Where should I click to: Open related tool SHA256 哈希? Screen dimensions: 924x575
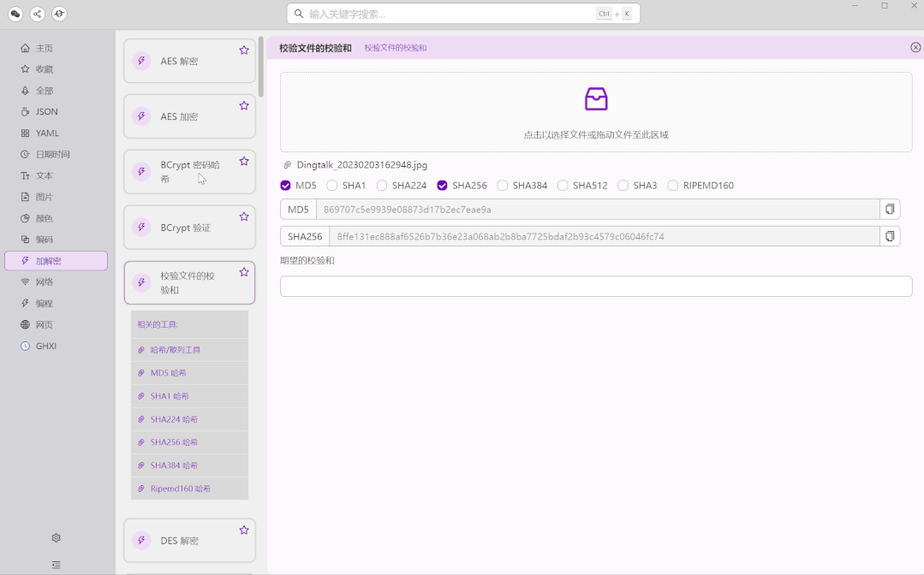[189, 442]
